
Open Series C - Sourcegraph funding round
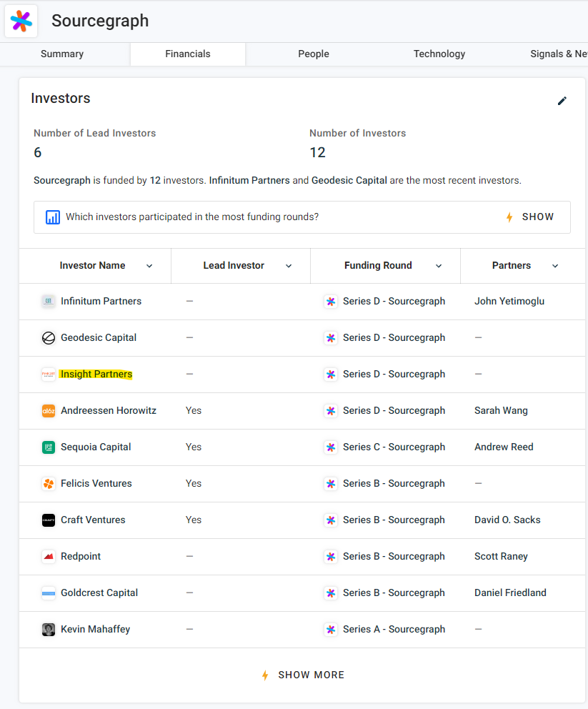[x=394, y=447]
